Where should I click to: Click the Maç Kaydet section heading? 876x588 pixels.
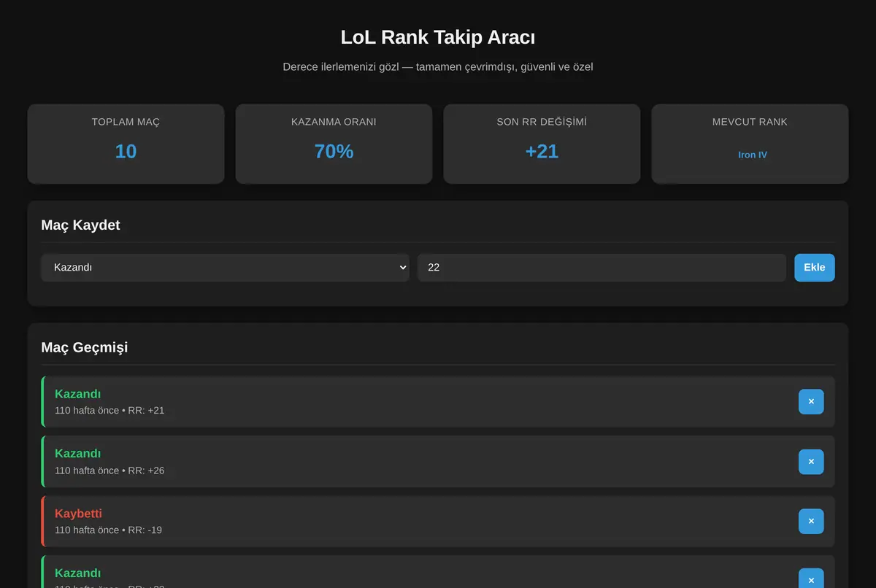click(x=80, y=225)
